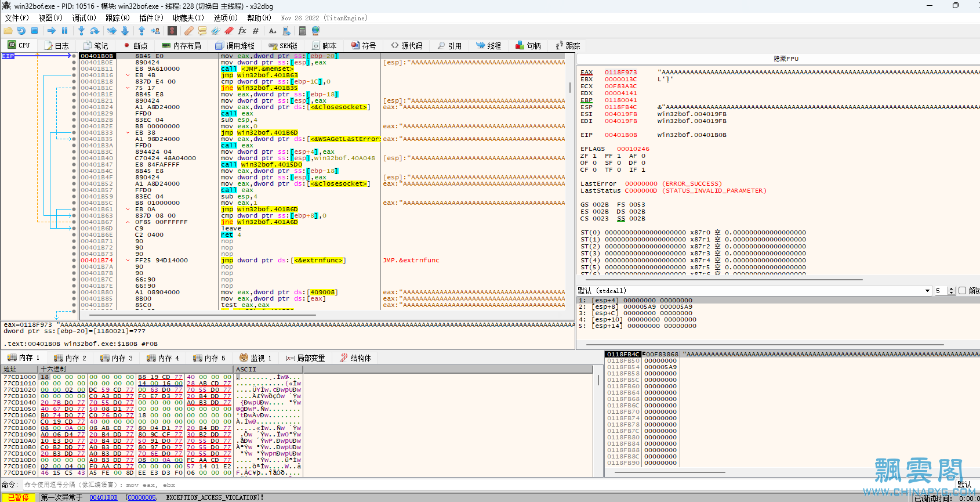Open calling convention dropdown 默认 (stdcall)
This screenshot has height=502, width=980.
tap(754, 291)
